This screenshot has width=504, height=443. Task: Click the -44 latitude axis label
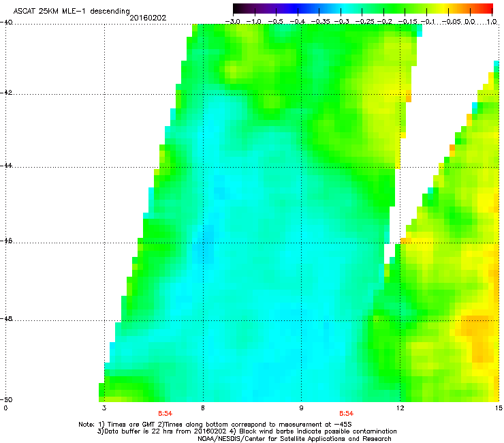click(x=6, y=166)
